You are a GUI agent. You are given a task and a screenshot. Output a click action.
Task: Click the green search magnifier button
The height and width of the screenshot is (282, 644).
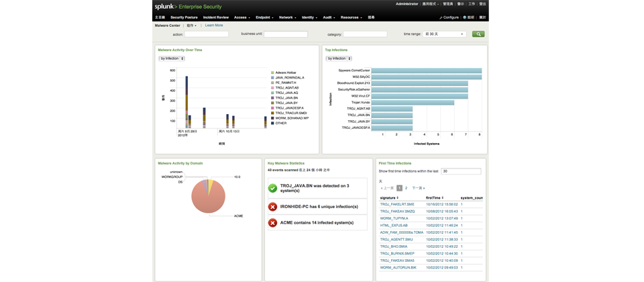pos(478,34)
